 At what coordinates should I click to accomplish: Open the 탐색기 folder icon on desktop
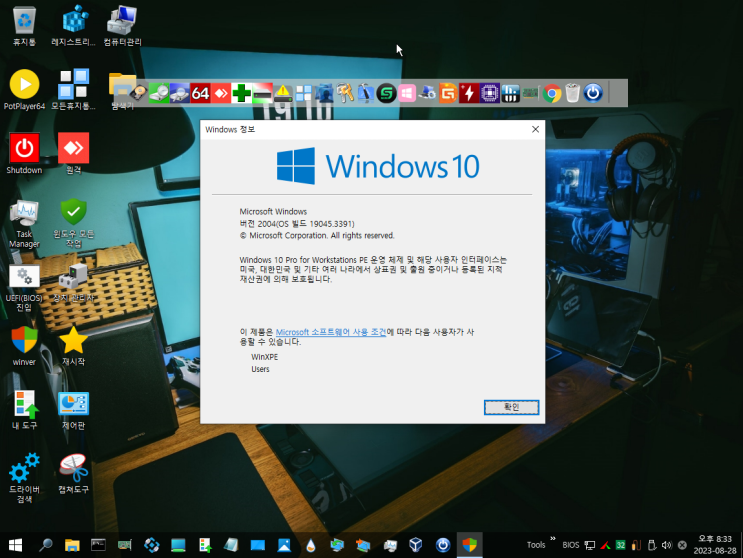click(122, 91)
